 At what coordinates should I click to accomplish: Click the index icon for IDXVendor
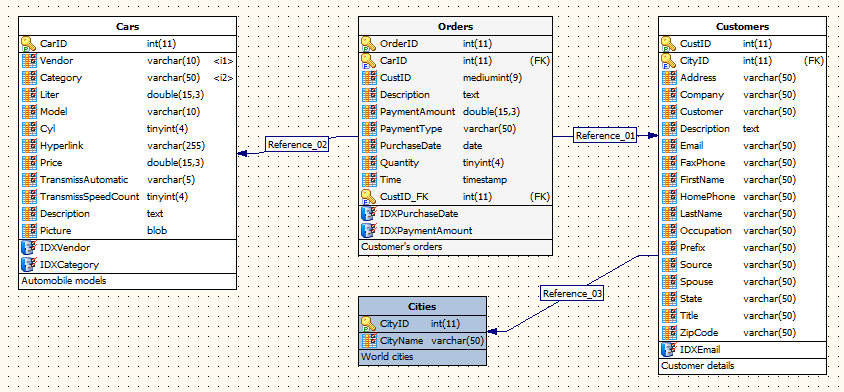pos(28,248)
